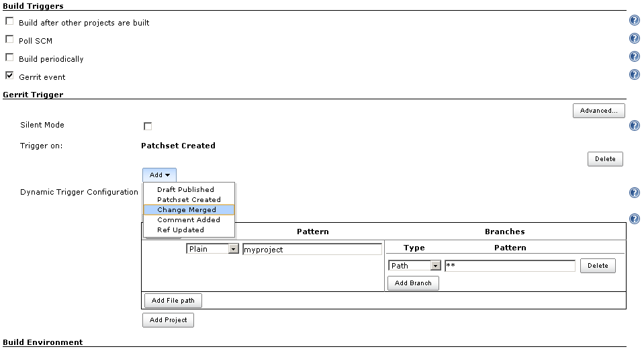644x351 pixels.
Task: Uncheck the Gerrit event checkbox
Action: tap(9, 75)
